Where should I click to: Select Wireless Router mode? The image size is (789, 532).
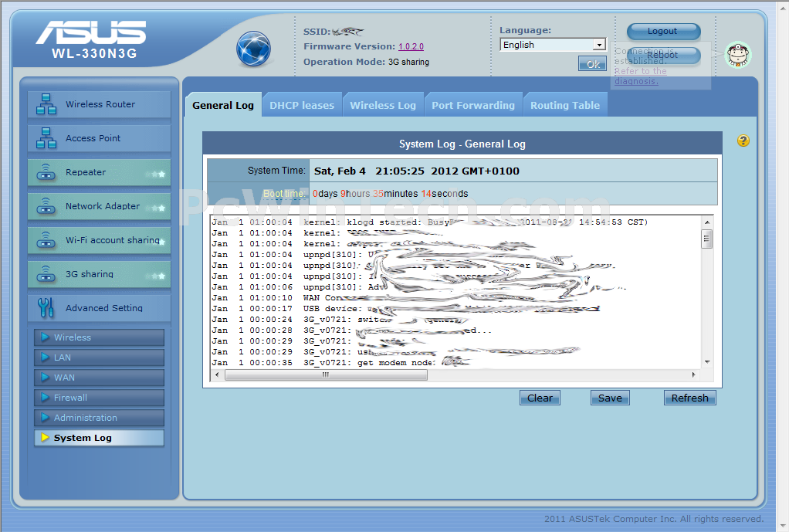coord(99,104)
